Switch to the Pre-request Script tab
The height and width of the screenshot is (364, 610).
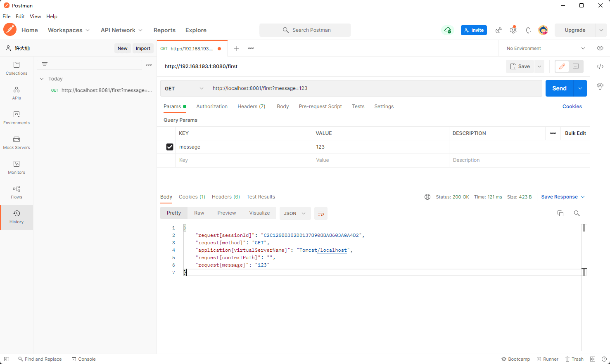(320, 106)
